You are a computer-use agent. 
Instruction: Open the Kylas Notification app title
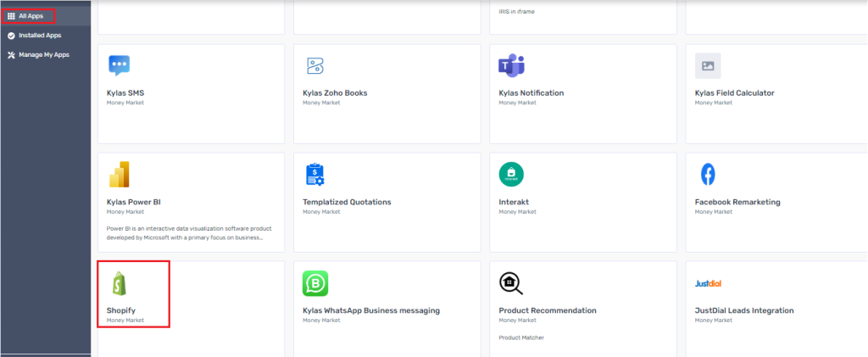531,93
